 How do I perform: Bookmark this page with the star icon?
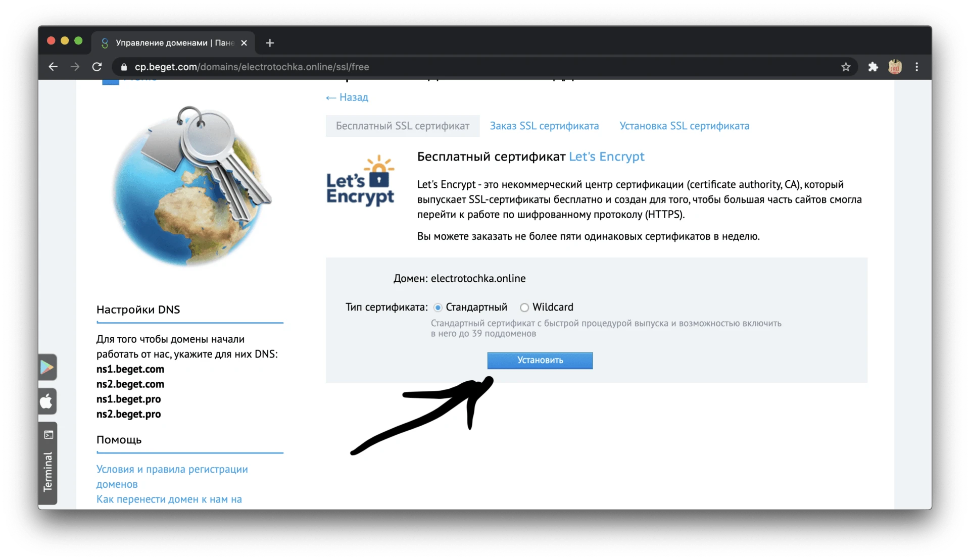coord(846,67)
